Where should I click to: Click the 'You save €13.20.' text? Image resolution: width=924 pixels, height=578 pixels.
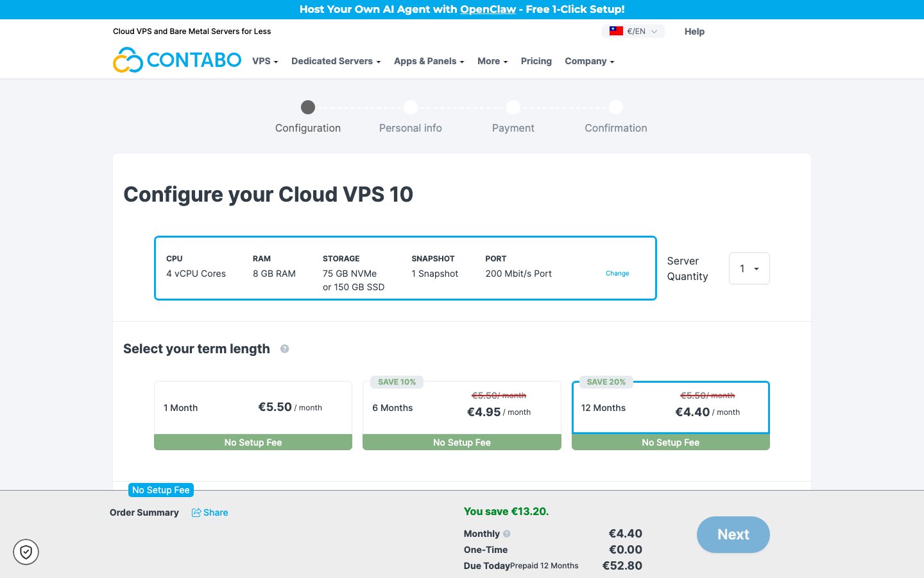point(506,512)
